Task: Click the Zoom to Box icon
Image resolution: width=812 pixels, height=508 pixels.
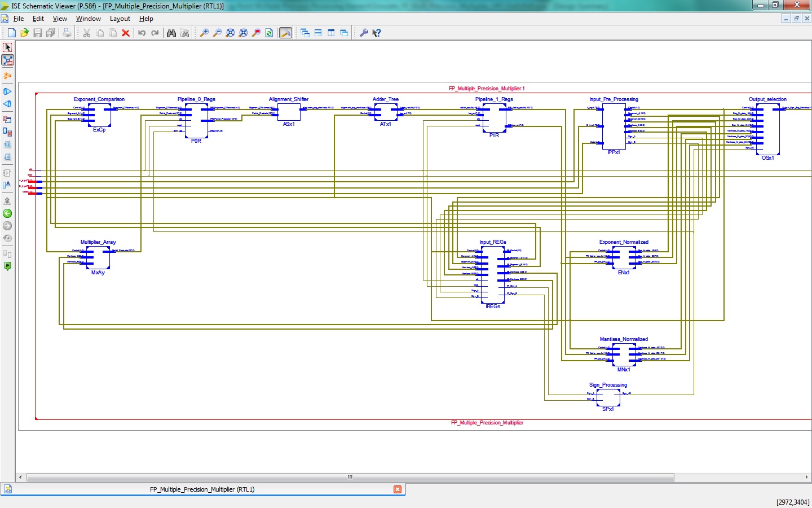Action: click(x=256, y=33)
